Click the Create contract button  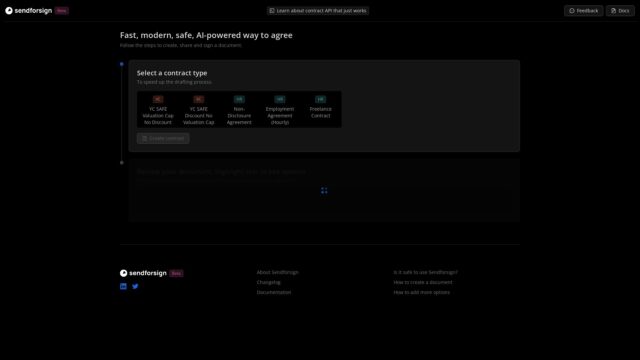[163, 138]
